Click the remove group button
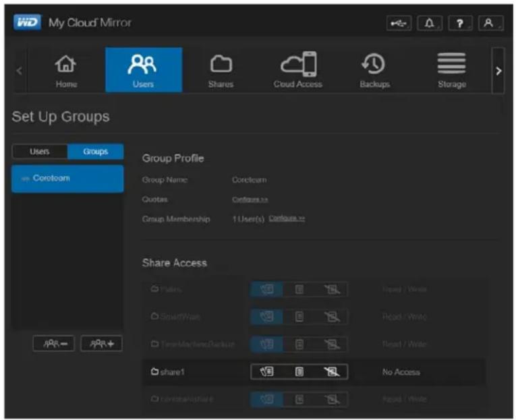Image resolution: width=516 pixels, height=420 pixels. (x=54, y=344)
